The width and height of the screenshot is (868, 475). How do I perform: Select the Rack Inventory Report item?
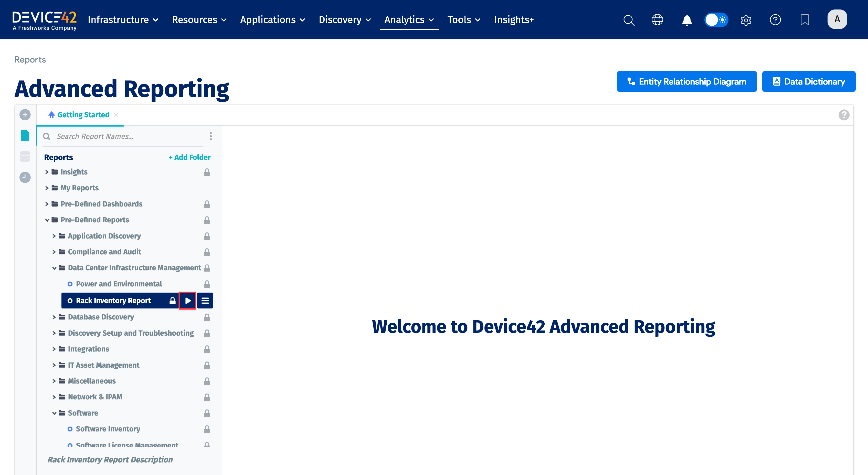[x=113, y=300]
